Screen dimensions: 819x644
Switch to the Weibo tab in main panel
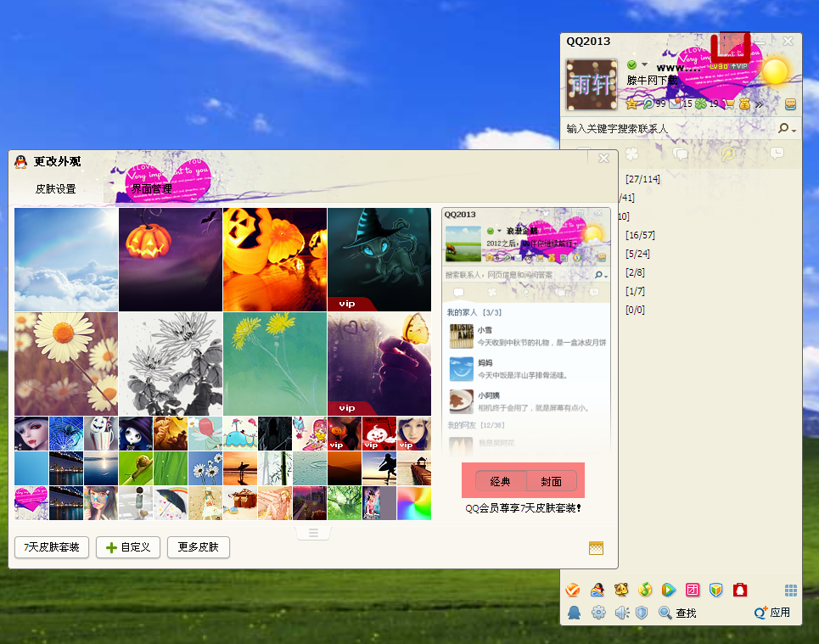pyautogui.click(x=728, y=153)
